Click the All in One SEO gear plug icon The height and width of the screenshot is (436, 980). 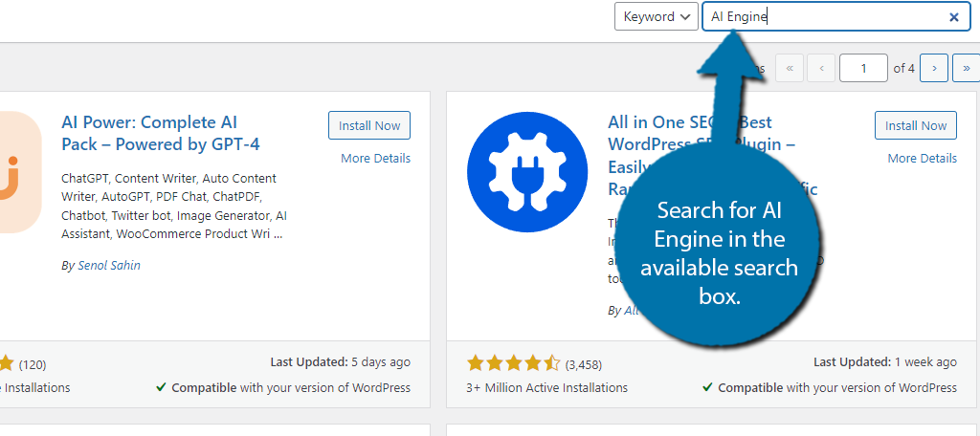click(x=527, y=172)
